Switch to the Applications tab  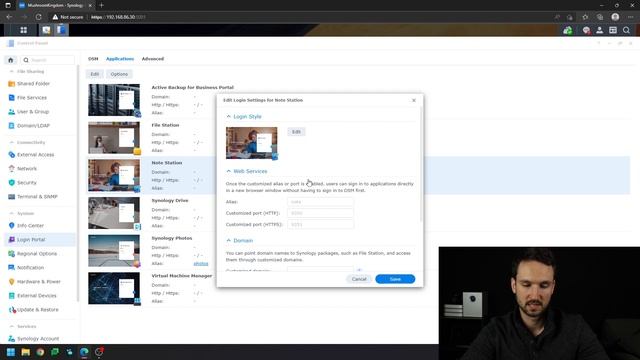coord(120,59)
